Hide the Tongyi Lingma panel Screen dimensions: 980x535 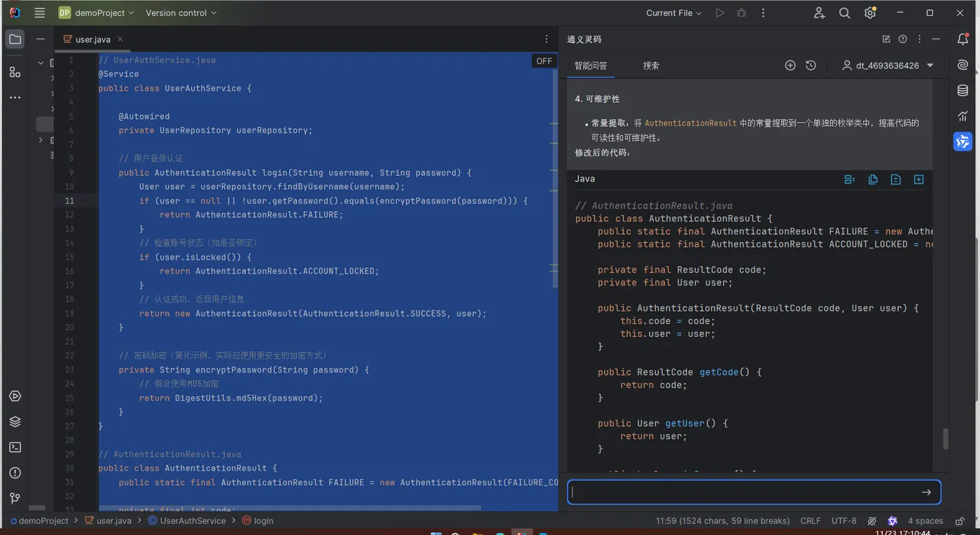pyautogui.click(x=936, y=39)
